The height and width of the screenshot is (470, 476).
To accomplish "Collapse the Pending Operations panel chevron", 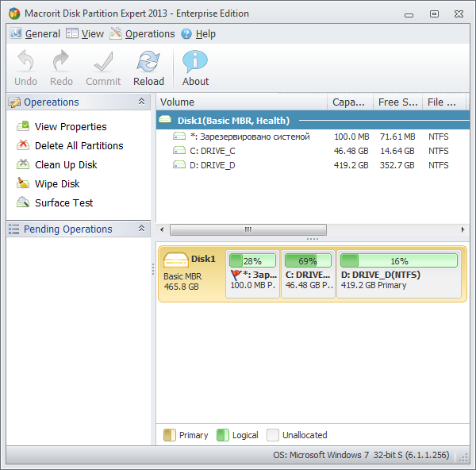I will [141, 229].
